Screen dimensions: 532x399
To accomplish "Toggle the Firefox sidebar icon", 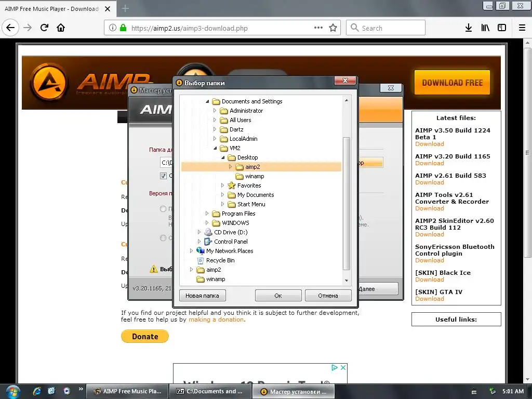I will [x=501, y=28].
